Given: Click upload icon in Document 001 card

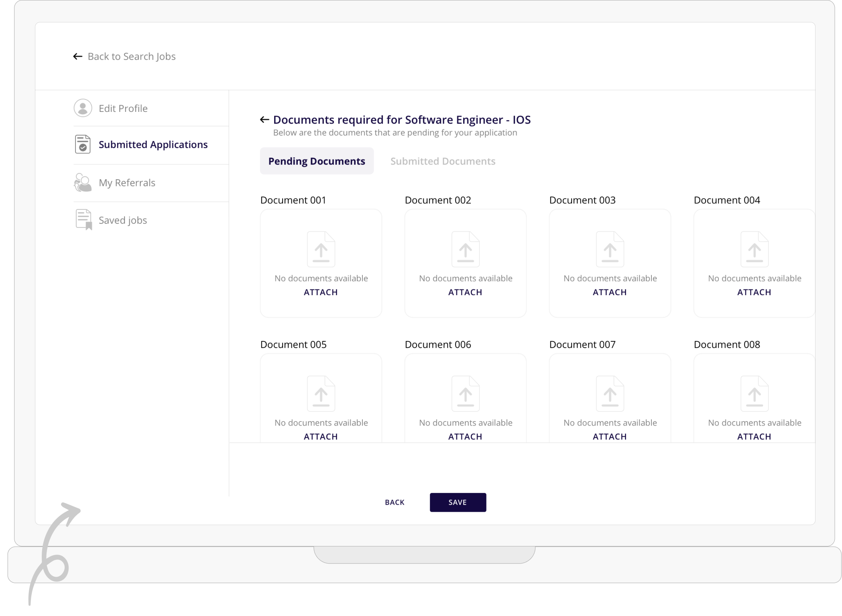Looking at the screenshot, I should [x=321, y=249].
